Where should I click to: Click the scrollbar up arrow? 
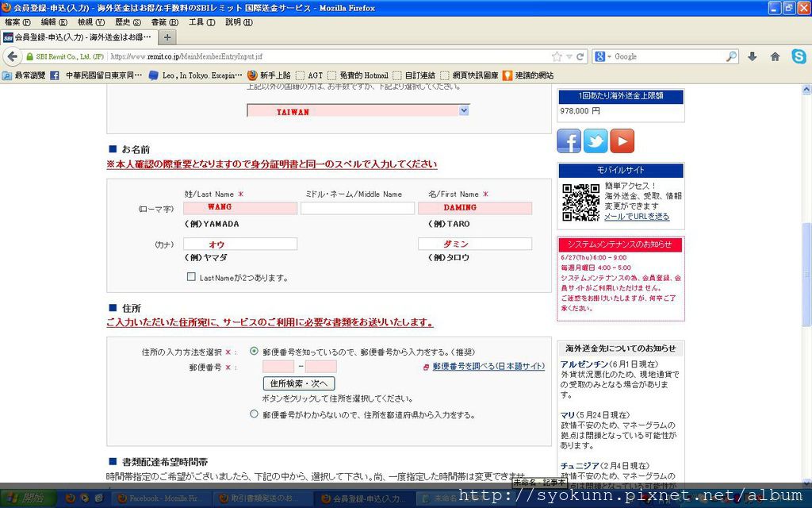click(806, 90)
